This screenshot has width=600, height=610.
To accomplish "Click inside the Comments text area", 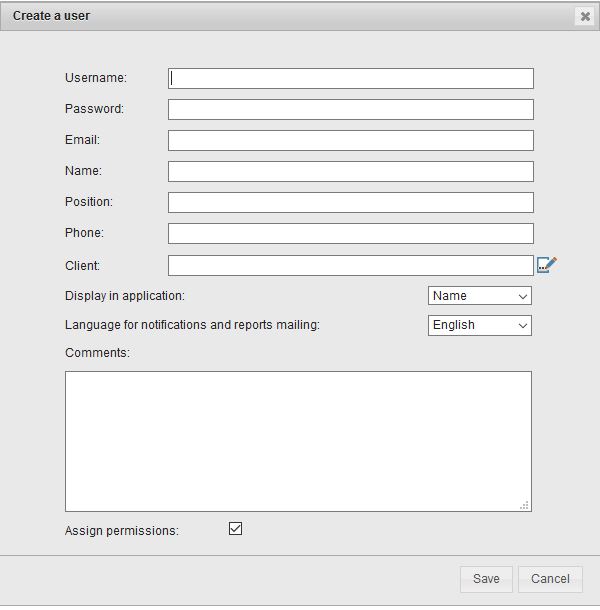I will point(298,441).
